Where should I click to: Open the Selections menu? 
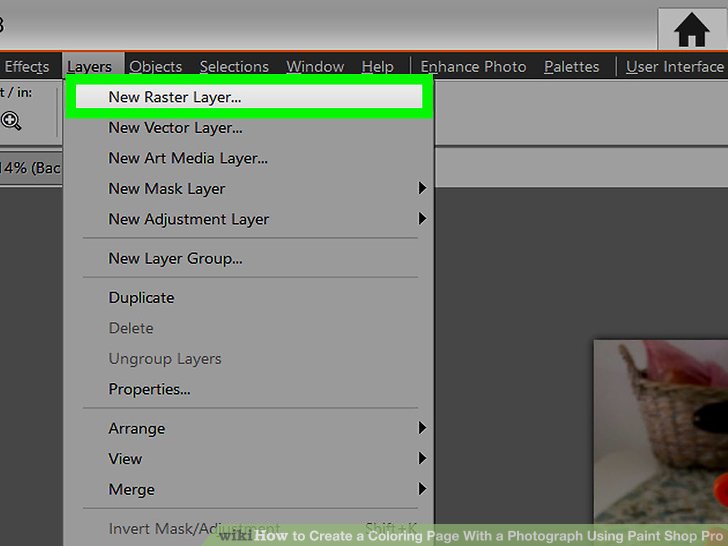coord(233,67)
